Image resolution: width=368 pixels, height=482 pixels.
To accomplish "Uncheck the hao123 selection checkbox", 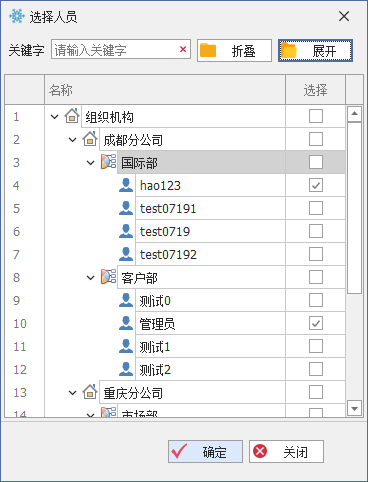I will [x=316, y=185].
